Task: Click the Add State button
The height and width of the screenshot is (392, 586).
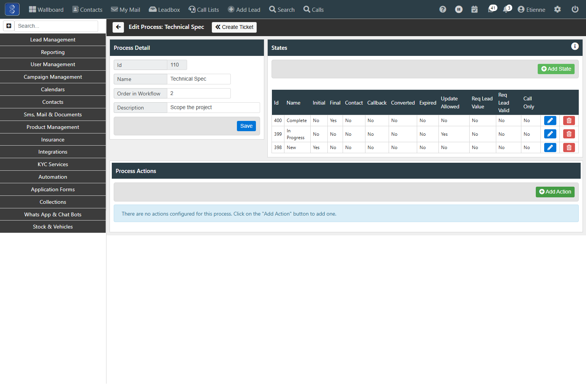Action: click(x=556, y=69)
